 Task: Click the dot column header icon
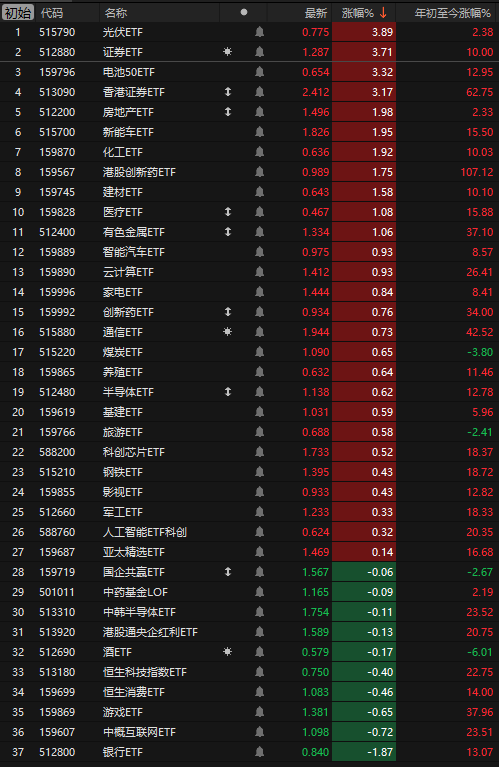(x=244, y=13)
